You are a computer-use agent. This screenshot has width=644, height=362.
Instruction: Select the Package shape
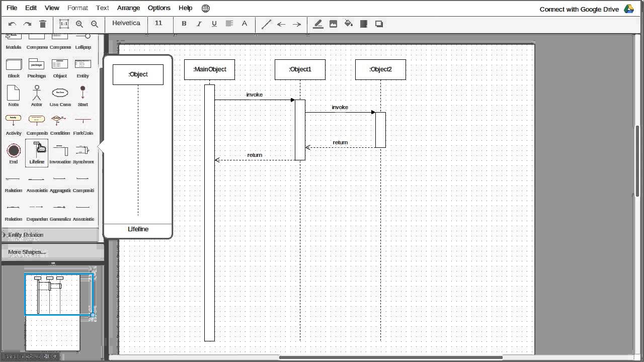coord(37,67)
